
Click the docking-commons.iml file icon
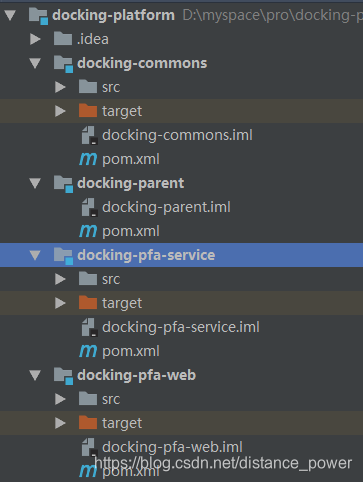(89, 135)
